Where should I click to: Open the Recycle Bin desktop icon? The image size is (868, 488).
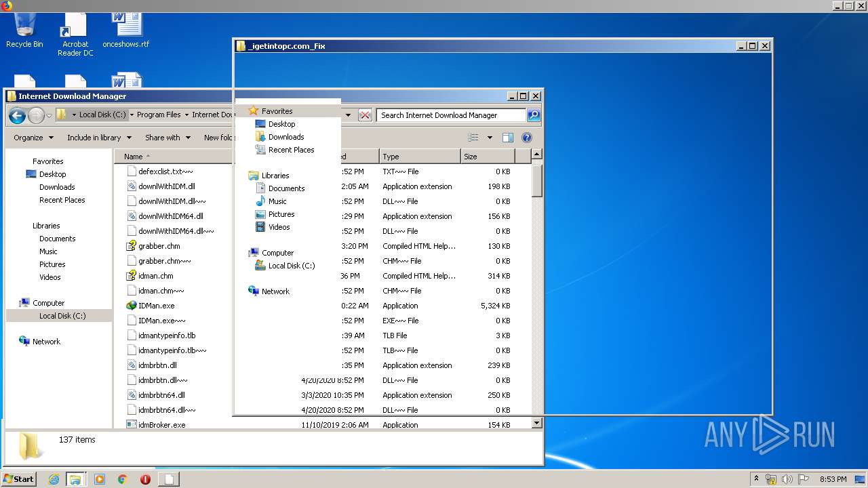tap(24, 31)
